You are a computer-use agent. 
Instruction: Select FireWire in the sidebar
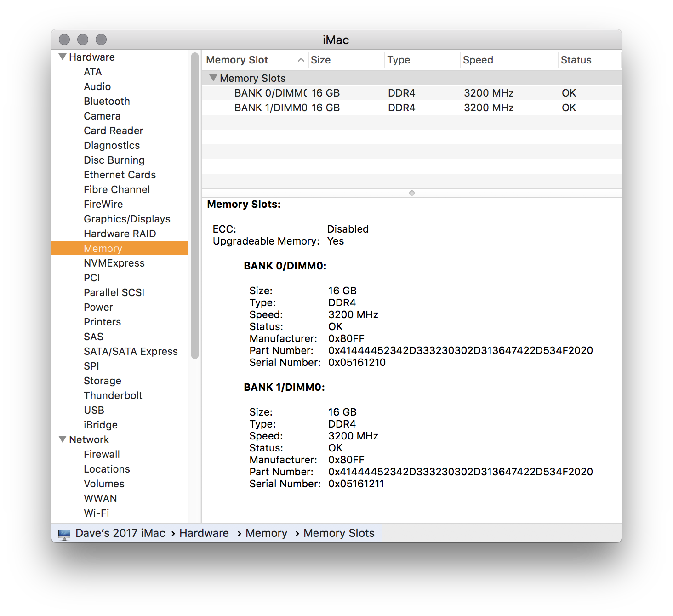pyautogui.click(x=103, y=204)
